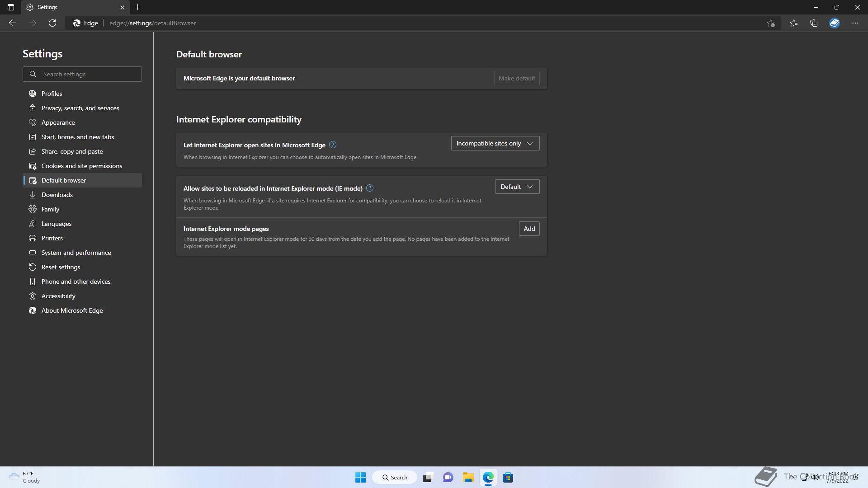868x488 pixels.
Task: Expand Incompatible sites only dropdown
Action: click(495, 143)
